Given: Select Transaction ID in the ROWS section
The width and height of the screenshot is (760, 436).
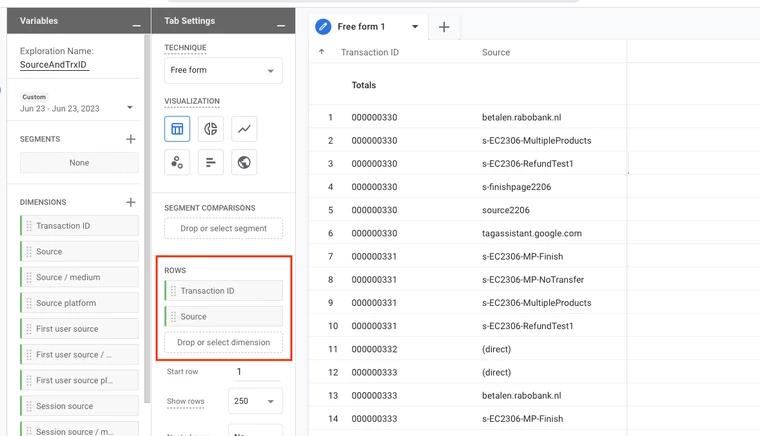Looking at the screenshot, I should coord(223,291).
